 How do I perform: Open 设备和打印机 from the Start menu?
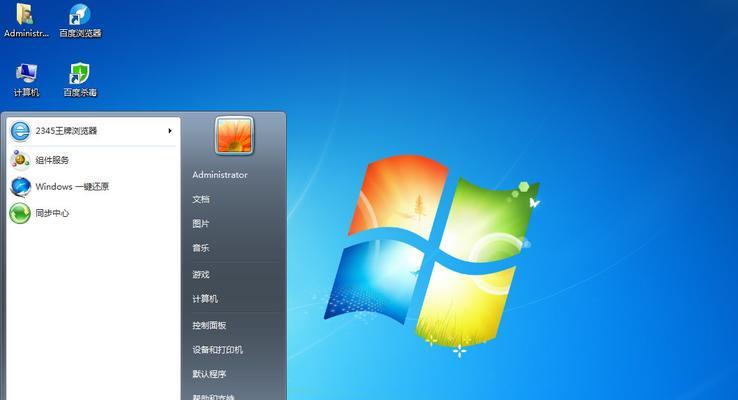pyautogui.click(x=217, y=350)
